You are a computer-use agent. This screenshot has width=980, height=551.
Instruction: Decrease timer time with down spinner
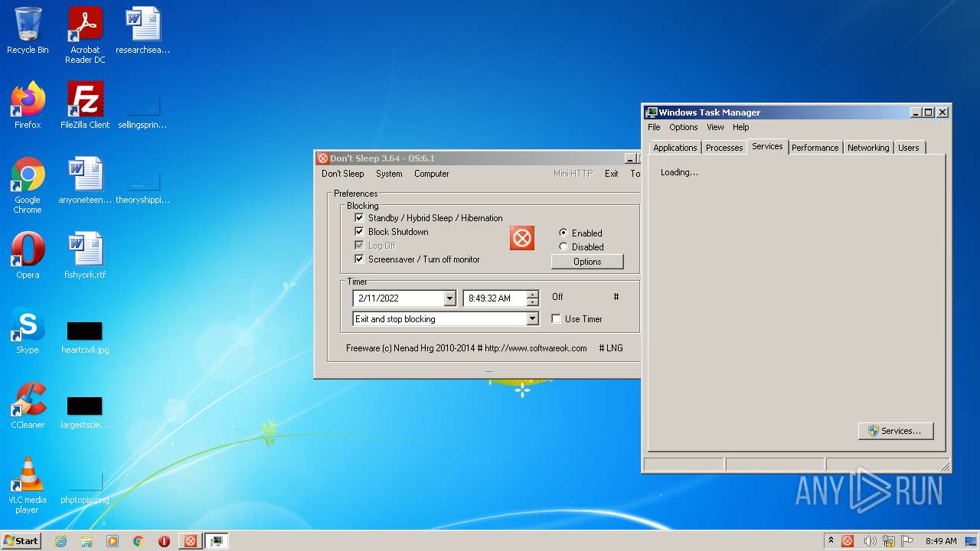[x=533, y=302]
